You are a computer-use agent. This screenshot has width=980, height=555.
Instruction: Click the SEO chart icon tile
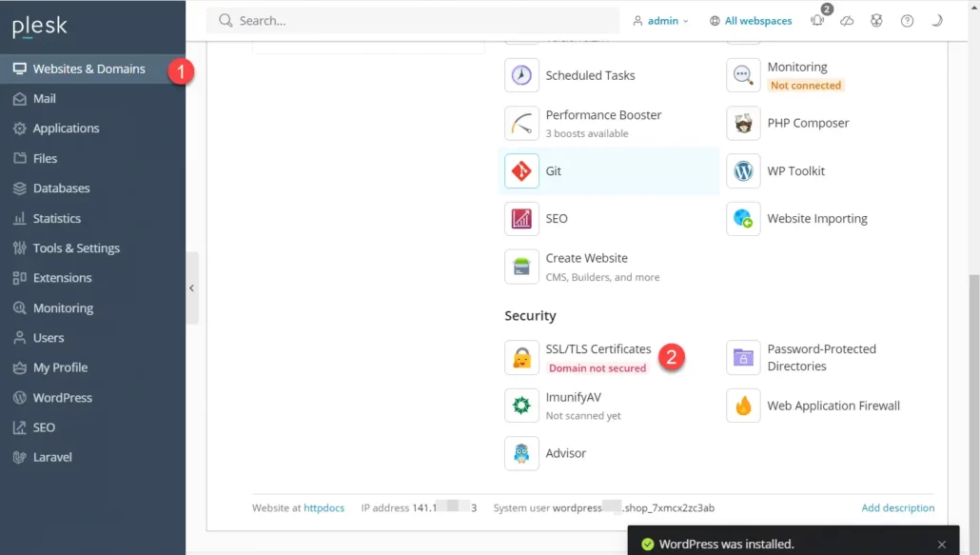click(x=521, y=219)
